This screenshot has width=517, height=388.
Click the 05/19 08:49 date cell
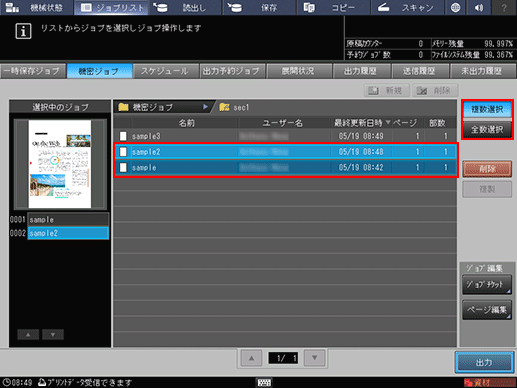[361, 136]
